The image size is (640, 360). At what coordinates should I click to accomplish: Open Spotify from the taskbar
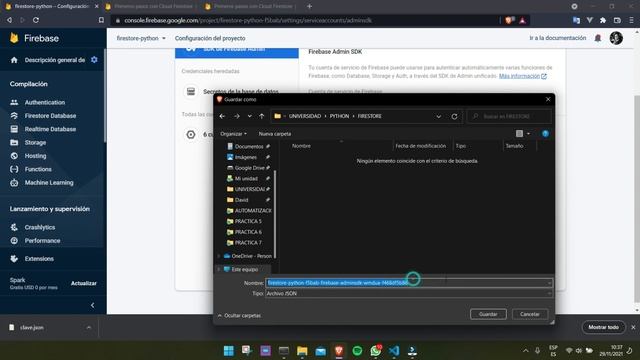pyautogui.click(x=357, y=351)
